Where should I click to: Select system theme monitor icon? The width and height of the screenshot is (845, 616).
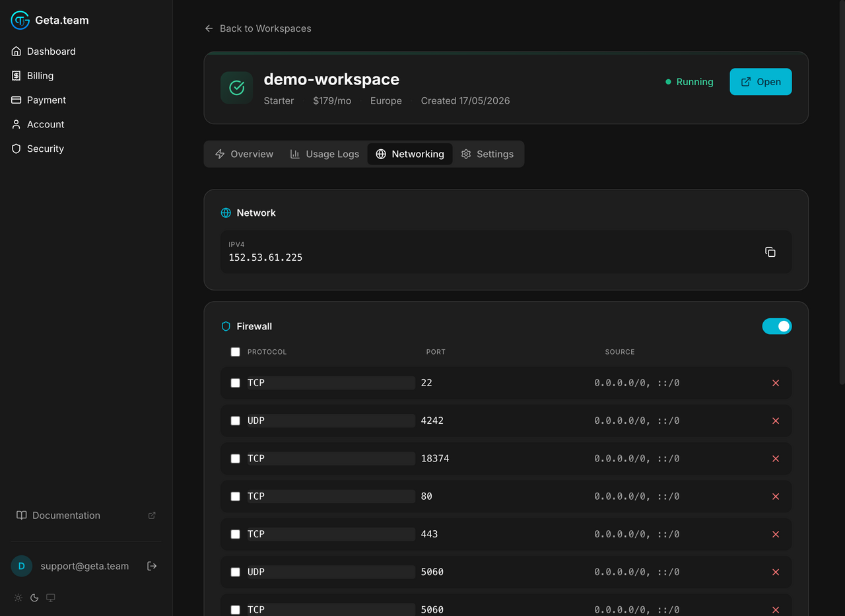tap(51, 598)
